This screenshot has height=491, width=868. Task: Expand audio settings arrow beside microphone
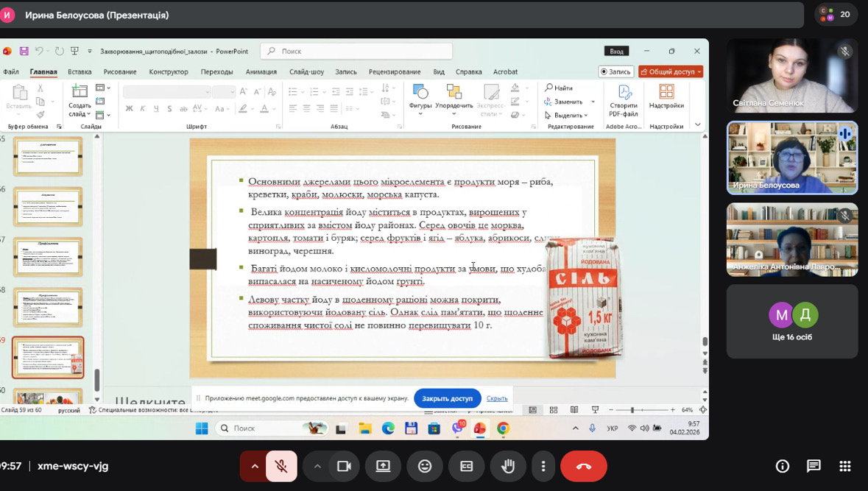click(255, 467)
